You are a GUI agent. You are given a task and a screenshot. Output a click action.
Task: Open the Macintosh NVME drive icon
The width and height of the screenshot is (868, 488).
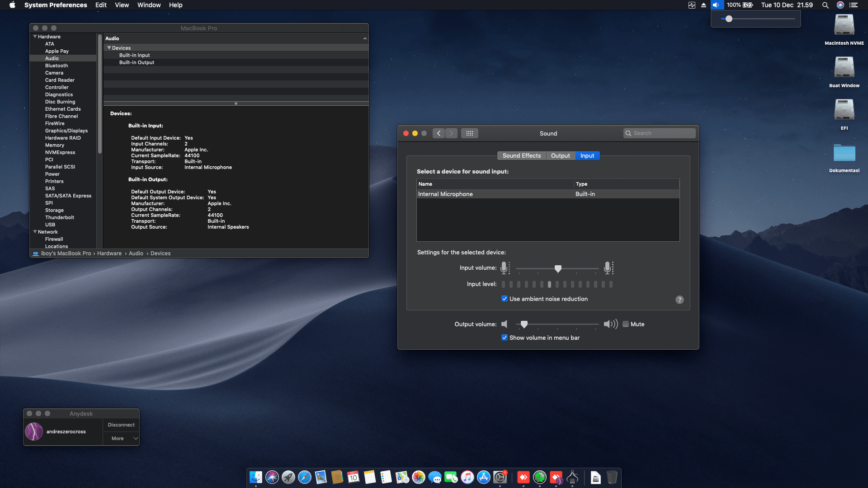(844, 25)
